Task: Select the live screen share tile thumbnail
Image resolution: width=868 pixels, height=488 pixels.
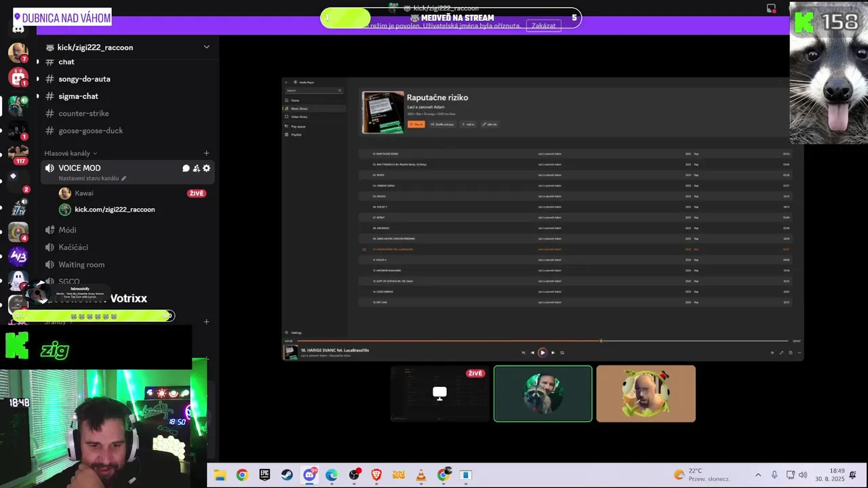Action: pos(439,394)
